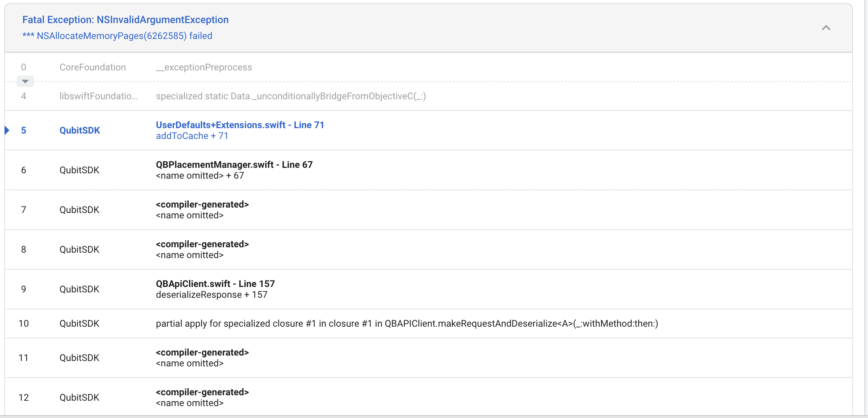Click frame 8 compiler-generated entry
Viewport: 868px width, 418px height.
(202, 249)
